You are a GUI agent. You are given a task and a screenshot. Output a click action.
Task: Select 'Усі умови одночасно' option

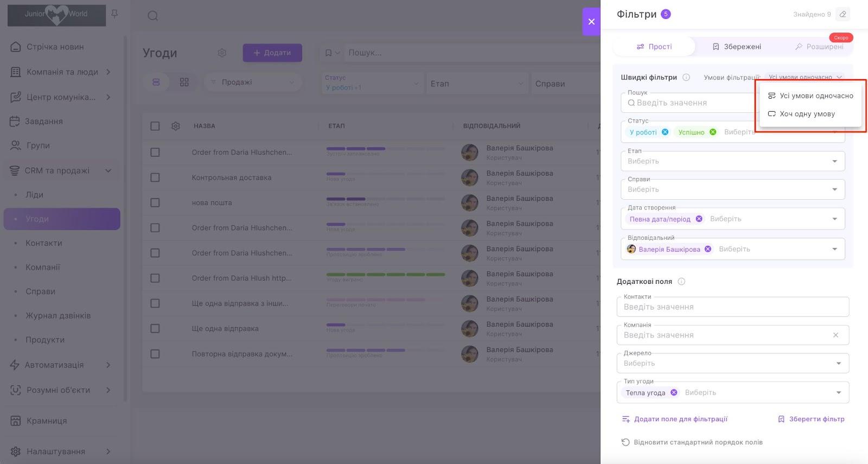810,96
